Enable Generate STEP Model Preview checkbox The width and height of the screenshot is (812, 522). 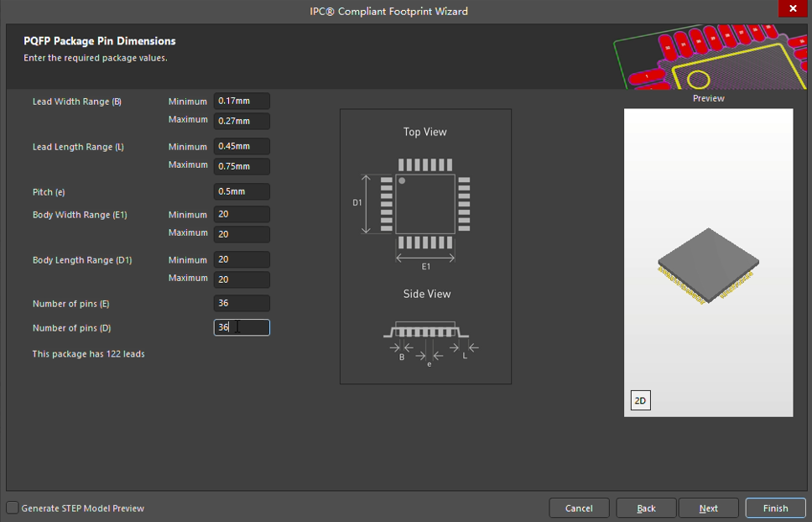point(13,508)
